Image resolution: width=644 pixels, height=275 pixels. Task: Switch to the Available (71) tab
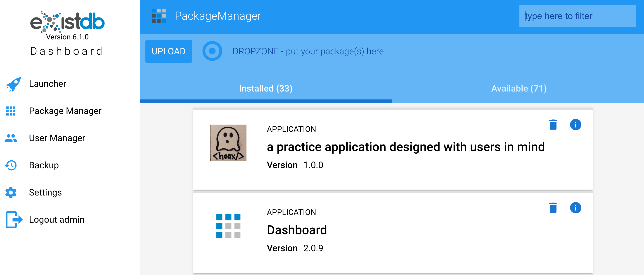coord(519,88)
